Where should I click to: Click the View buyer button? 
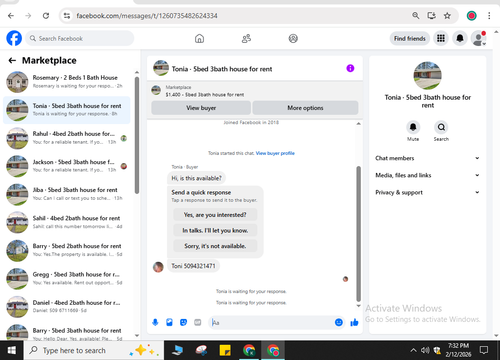click(201, 108)
